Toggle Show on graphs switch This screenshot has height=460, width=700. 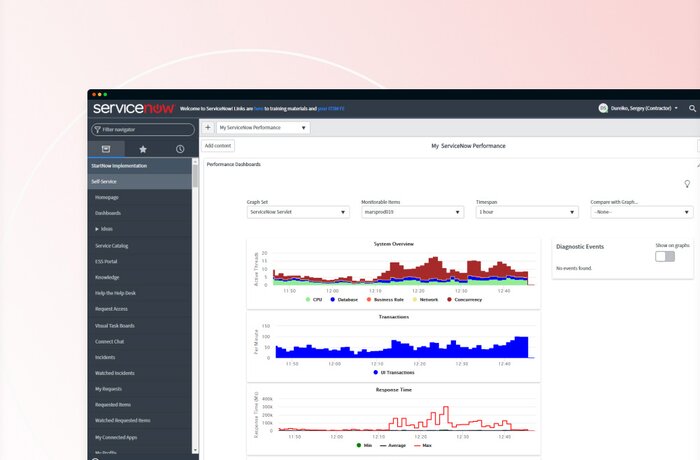click(x=665, y=256)
